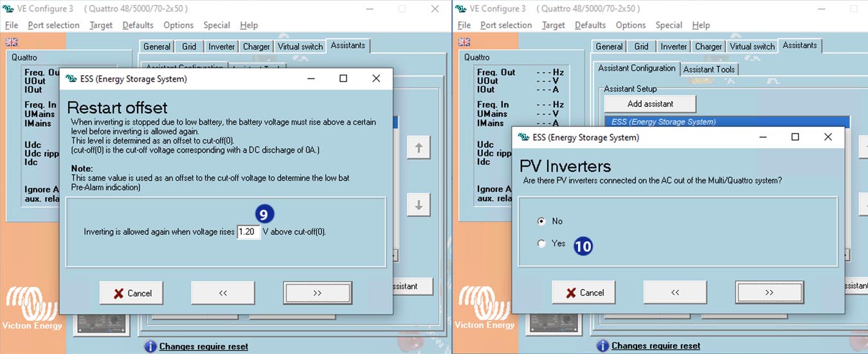Select the Yes radio button for PV inverters
The image size is (868, 354).
tap(541, 243)
